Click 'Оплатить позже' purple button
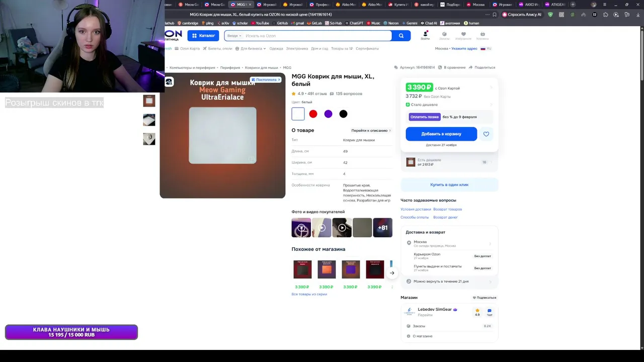The image size is (644, 362). tap(424, 117)
